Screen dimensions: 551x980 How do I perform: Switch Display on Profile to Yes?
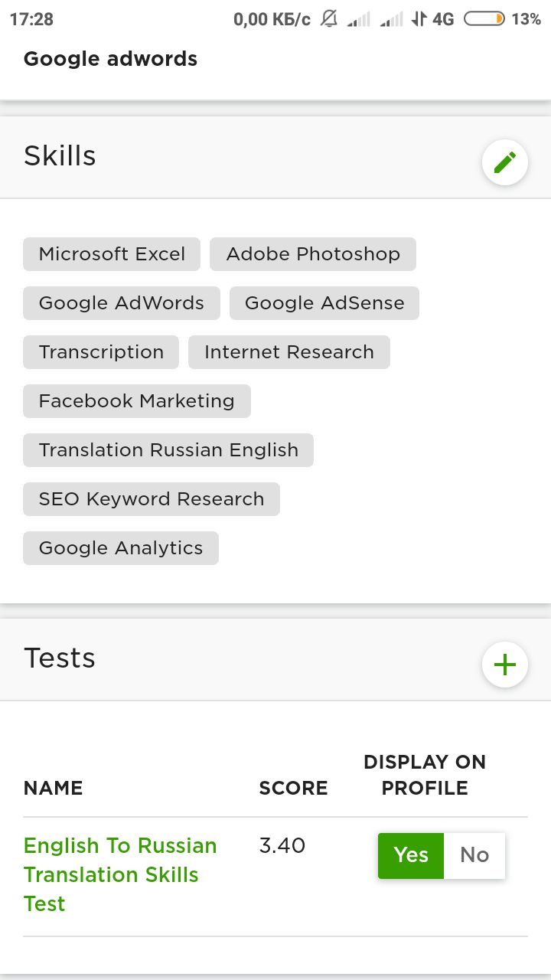tap(411, 855)
